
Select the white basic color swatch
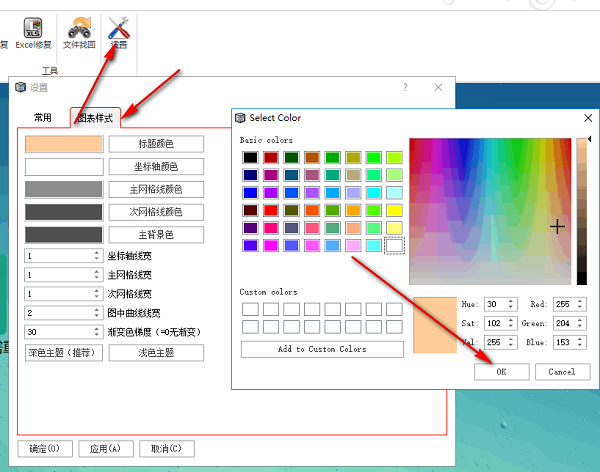(394, 245)
